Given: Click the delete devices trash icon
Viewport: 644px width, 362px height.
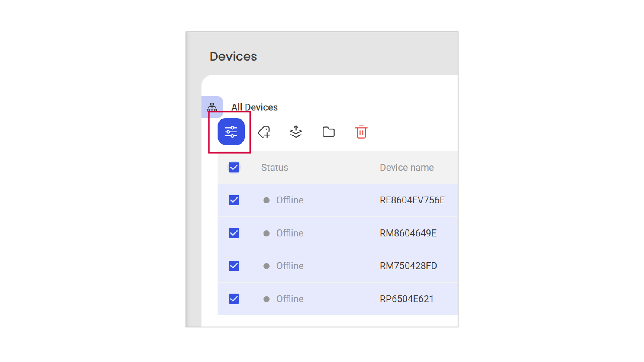Looking at the screenshot, I should (x=361, y=132).
